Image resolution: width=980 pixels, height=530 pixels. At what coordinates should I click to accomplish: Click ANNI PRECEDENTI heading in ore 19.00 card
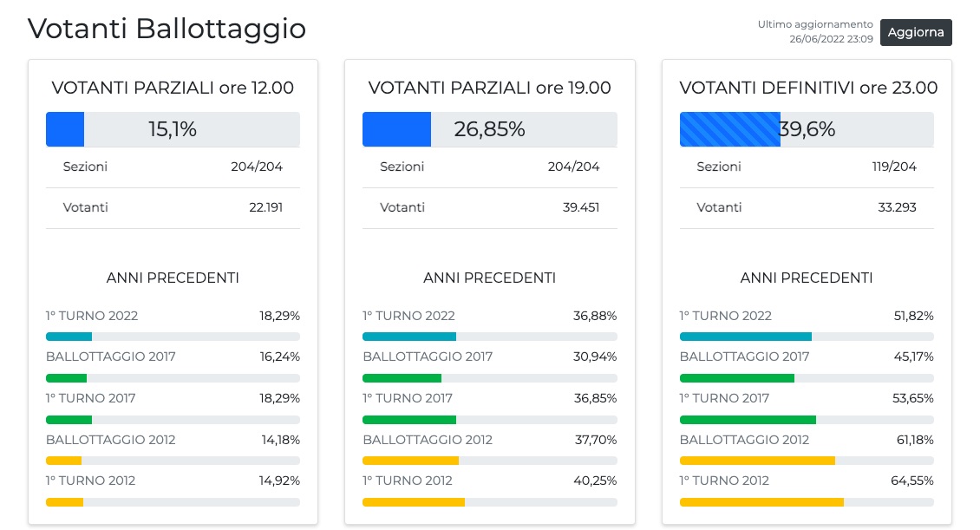(x=489, y=278)
